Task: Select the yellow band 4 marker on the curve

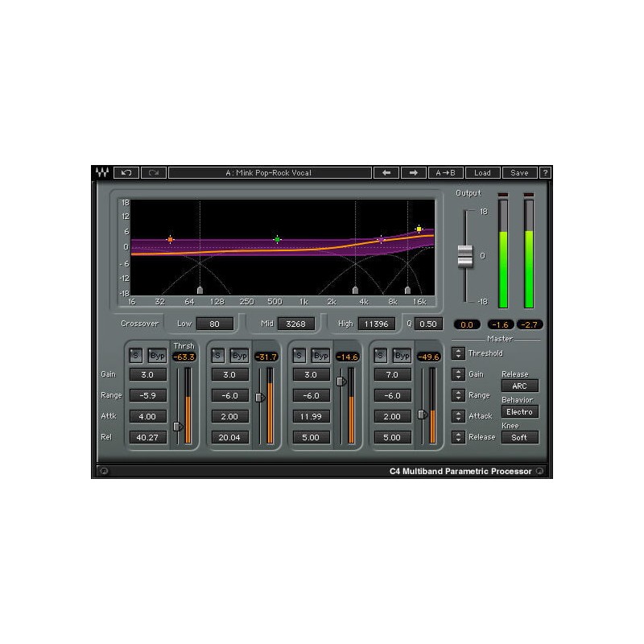Action: (x=419, y=229)
